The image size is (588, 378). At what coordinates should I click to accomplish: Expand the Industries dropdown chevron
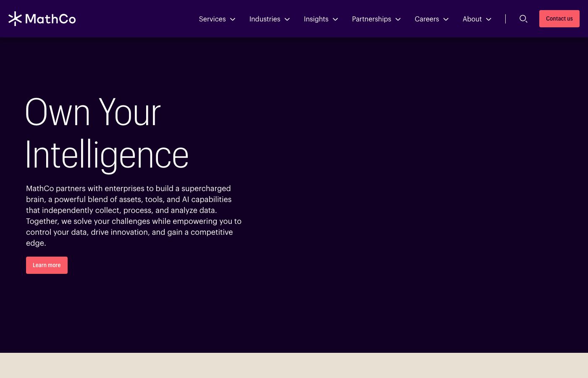pos(287,19)
